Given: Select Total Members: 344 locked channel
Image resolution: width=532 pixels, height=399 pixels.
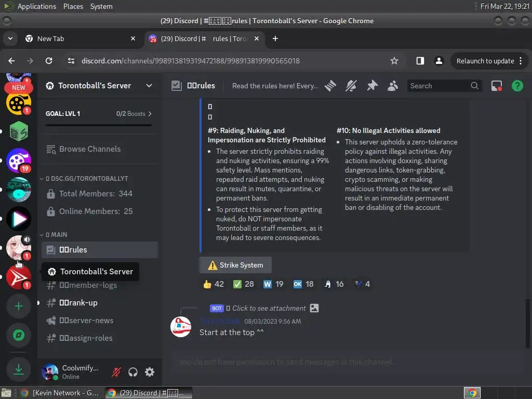Looking at the screenshot, I should click(100, 194).
